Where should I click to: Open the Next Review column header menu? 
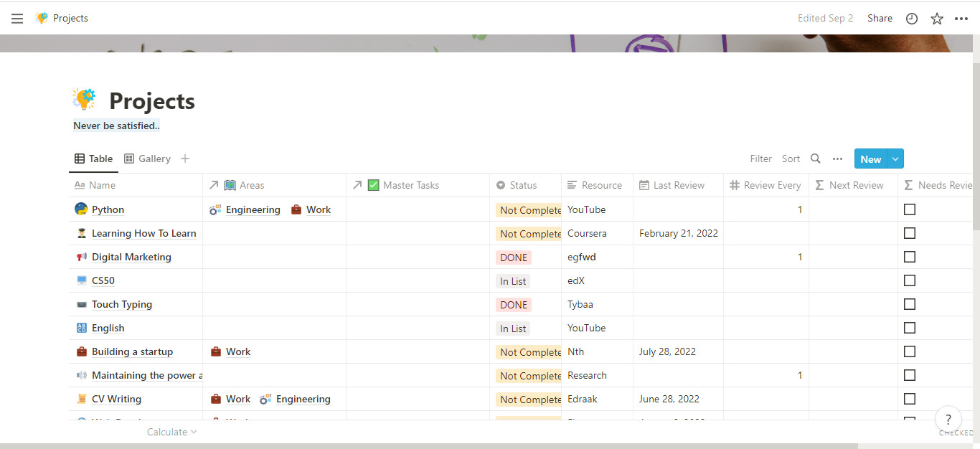(x=853, y=185)
